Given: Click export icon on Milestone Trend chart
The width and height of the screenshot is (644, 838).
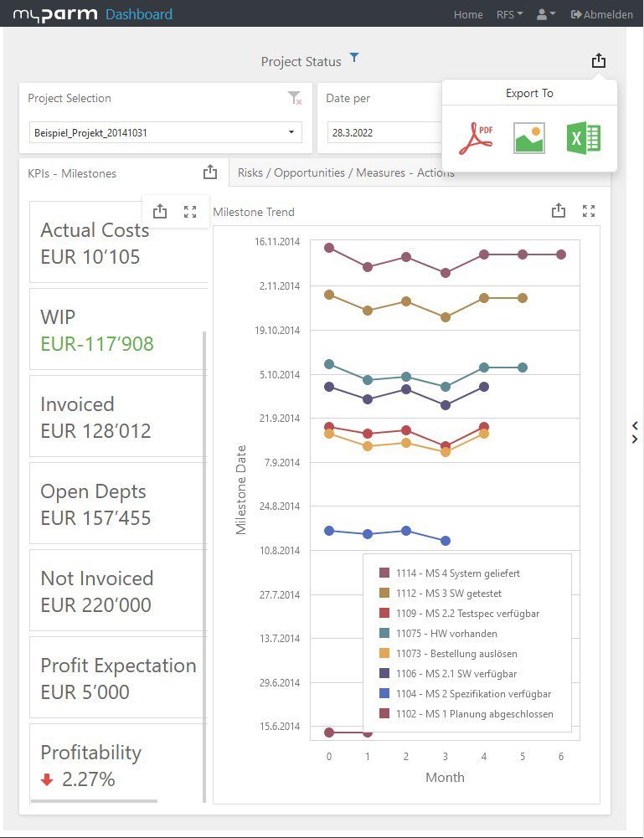Looking at the screenshot, I should point(559,211).
